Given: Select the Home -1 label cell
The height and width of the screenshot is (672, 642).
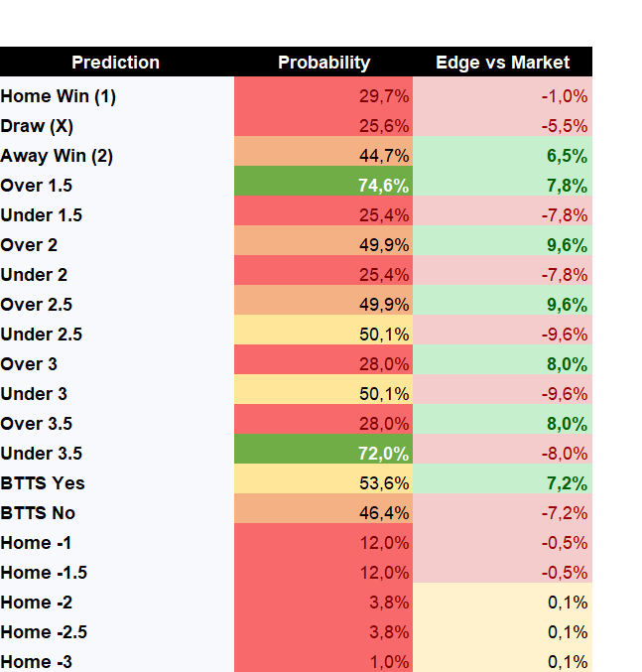Looking at the screenshot, I should [x=117, y=543].
